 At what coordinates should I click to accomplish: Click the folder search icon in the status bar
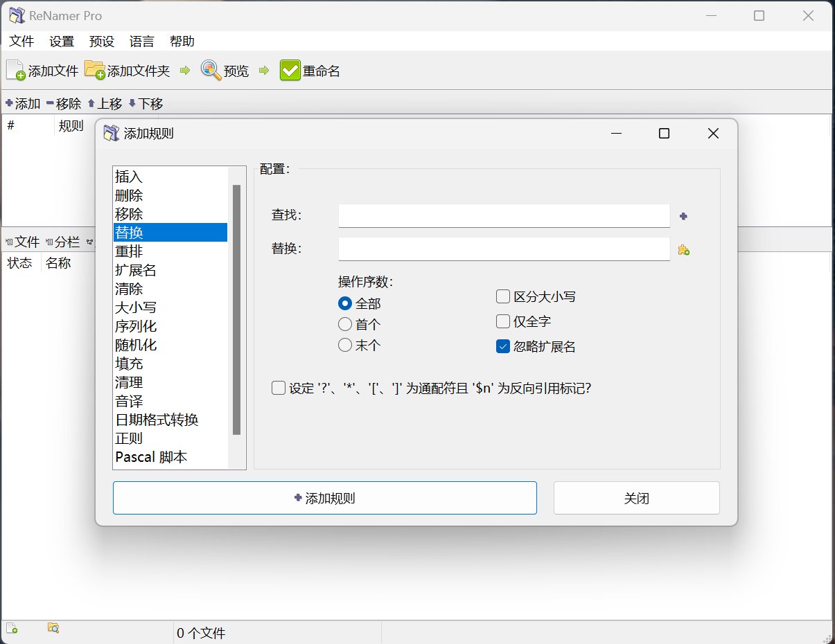(53, 628)
